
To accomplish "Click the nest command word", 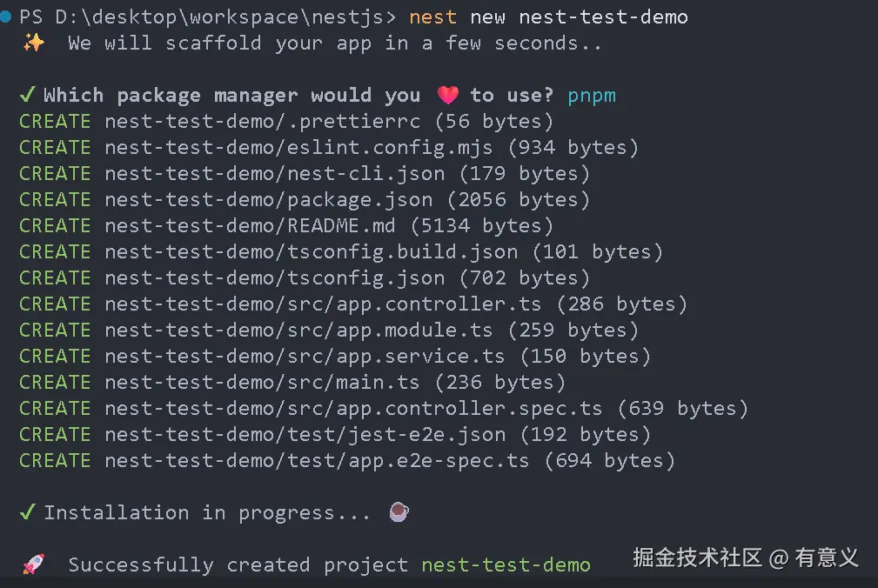I will tap(432, 17).
